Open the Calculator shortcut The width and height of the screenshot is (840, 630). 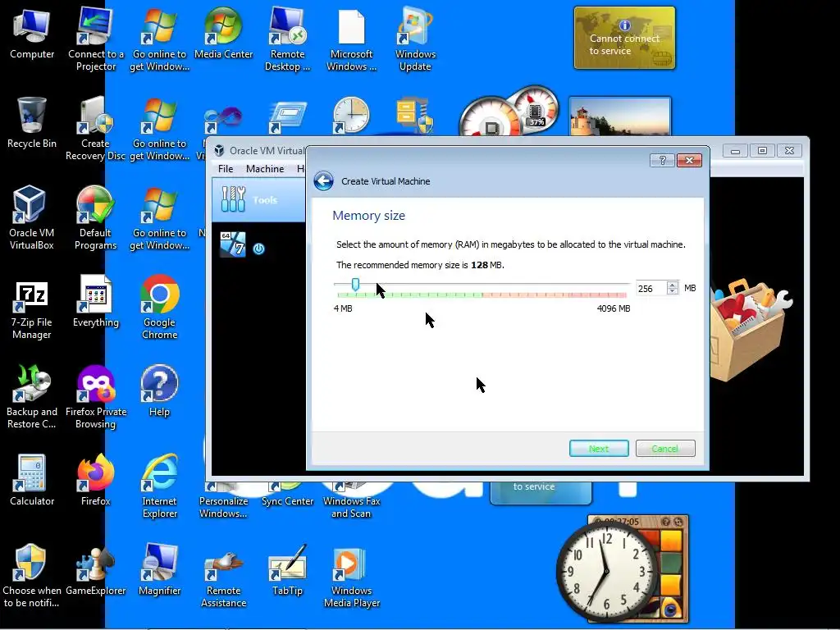coord(32,481)
